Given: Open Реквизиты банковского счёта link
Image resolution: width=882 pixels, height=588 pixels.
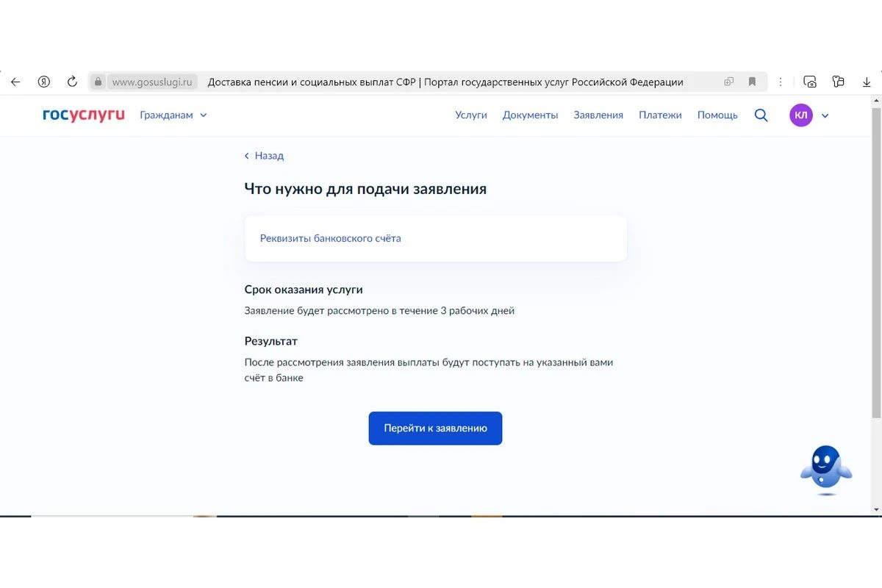Looking at the screenshot, I should pos(331,238).
